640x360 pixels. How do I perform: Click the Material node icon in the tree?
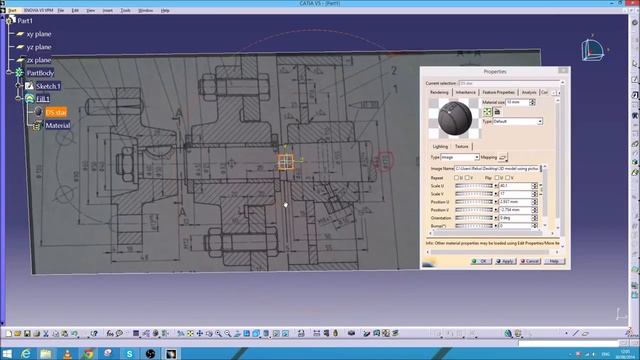pyautogui.click(x=37, y=125)
